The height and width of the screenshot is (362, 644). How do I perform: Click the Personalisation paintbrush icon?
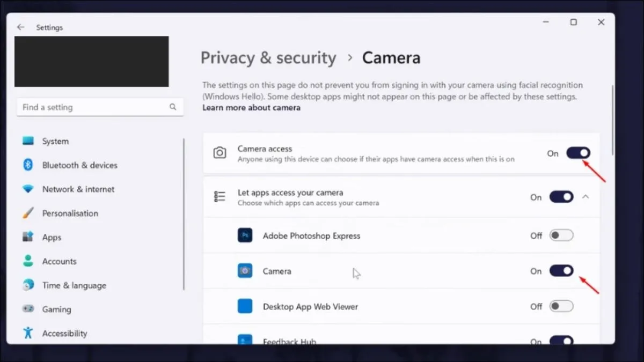tap(28, 213)
